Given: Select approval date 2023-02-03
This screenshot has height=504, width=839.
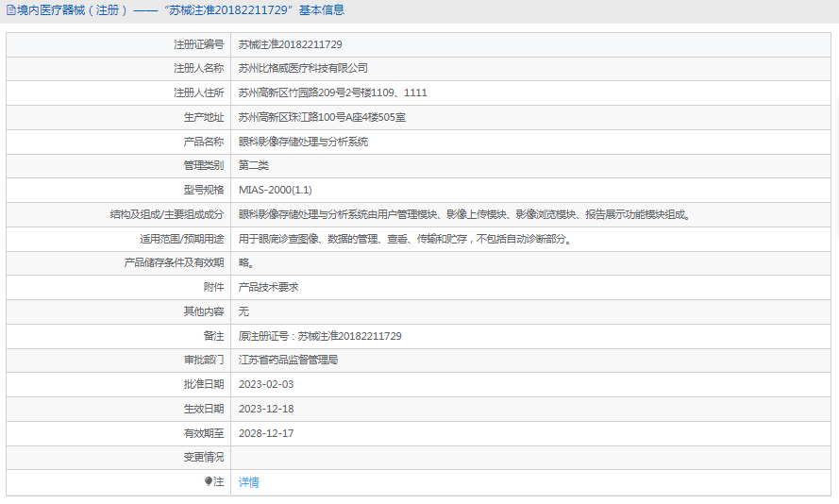Looking at the screenshot, I should click(x=266, y=385).
